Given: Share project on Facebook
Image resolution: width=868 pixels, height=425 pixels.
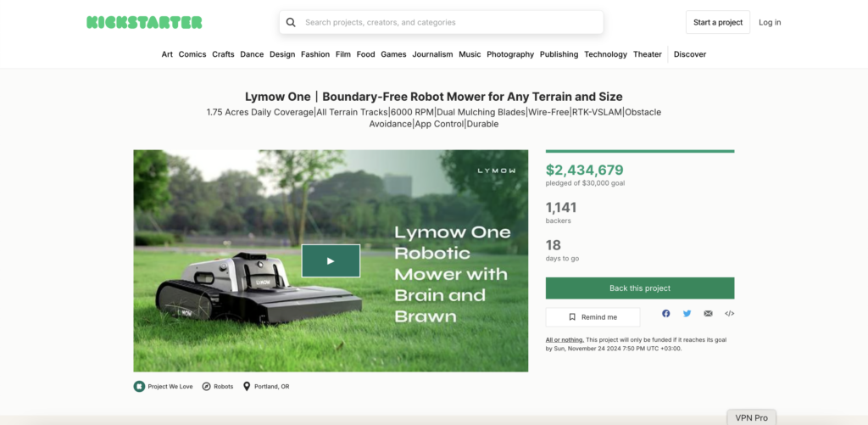Looking at the screenshot, I should pyautogui.click(x=666, y=314).
